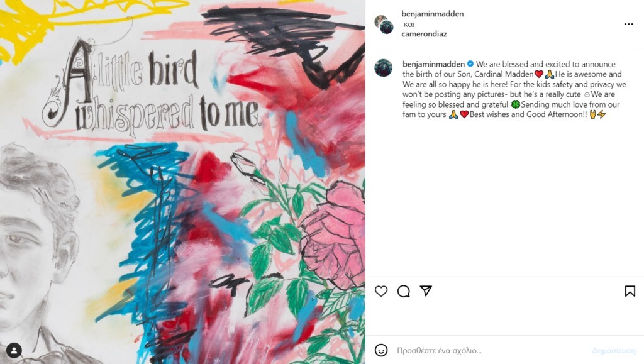
Task: Share post via paper plane icon
Action: [x=426, y=290]
